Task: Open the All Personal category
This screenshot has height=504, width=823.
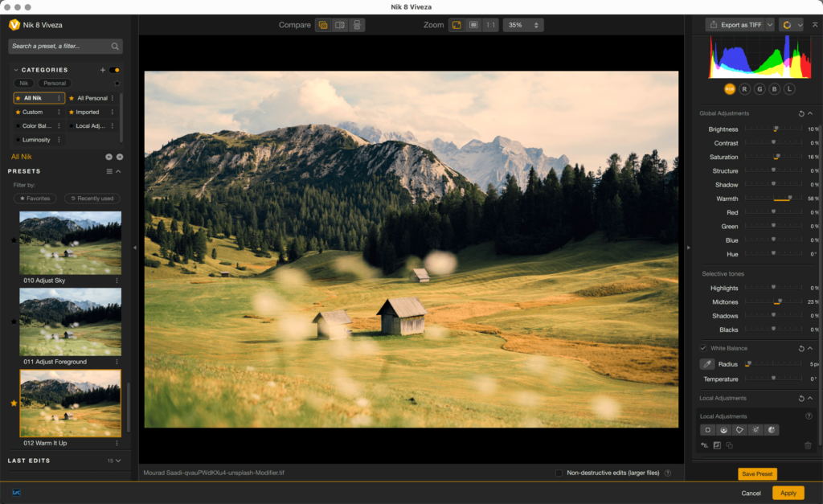Action: click(x=92, y=98)
